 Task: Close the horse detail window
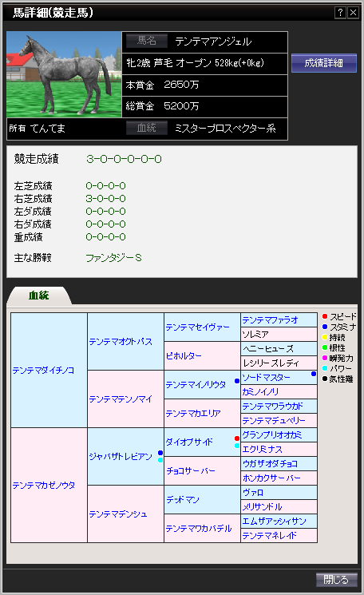coord(353,13)
